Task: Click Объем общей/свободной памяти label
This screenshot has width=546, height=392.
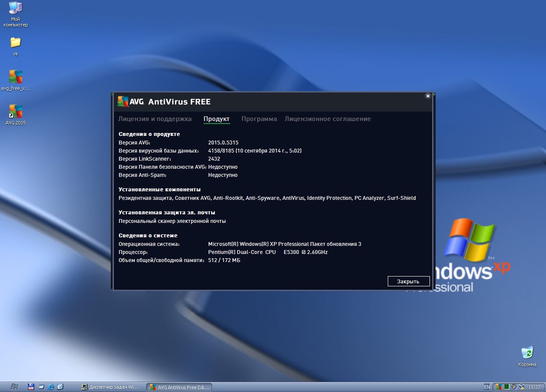Action: (161, 260)
